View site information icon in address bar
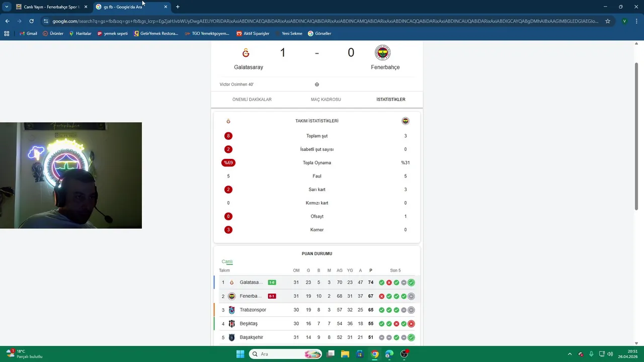The height and width of the screenshot is (362, 644). (x=46, y=21)
